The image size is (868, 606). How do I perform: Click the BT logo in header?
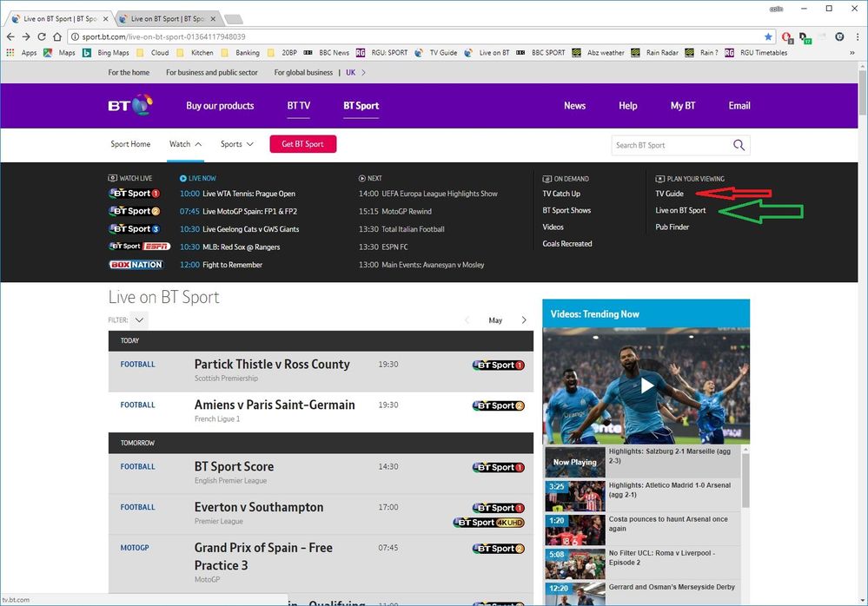click(x=129, y=106)
